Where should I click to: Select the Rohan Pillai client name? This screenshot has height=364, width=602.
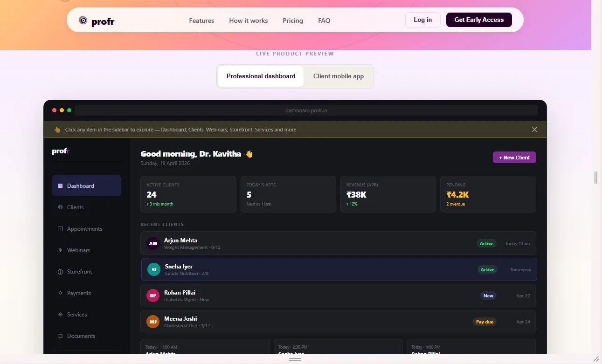pyautogui.click(x=180, y=293)
